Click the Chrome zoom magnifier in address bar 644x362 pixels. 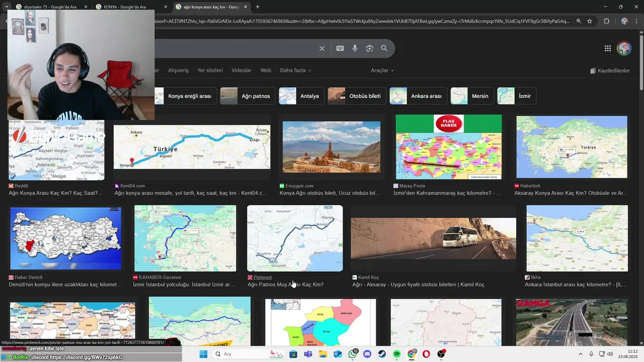pyautogui.click(x=579, y=21)
